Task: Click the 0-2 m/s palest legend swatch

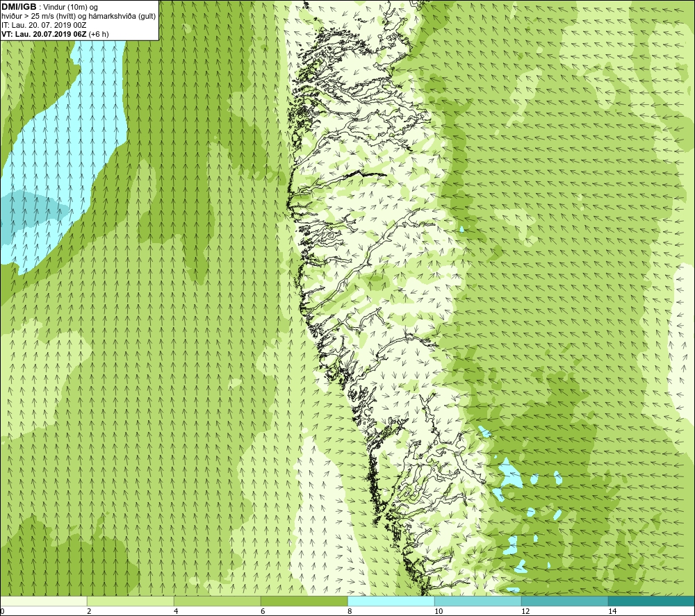Action: coord(43,601)
